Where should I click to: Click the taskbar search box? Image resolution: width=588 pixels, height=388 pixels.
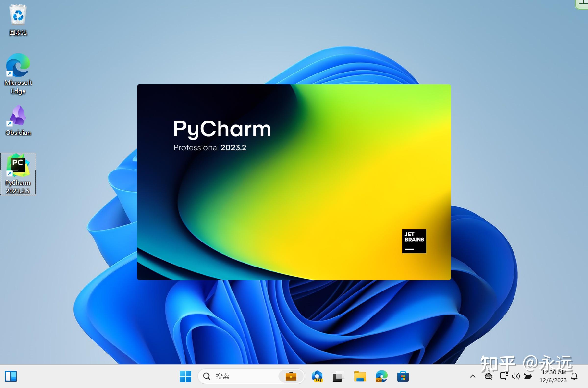[251, 376]
